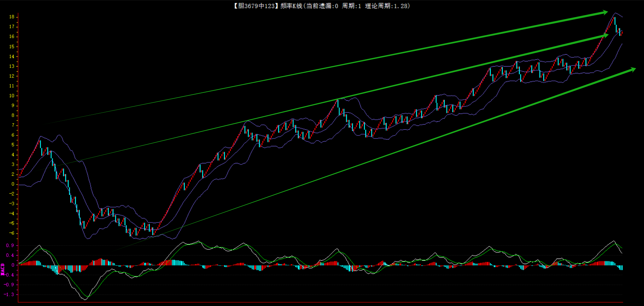This screenshot has width=644, height=306.
Task: Click the 14 tick on the price axis
Action: (12, 56)
